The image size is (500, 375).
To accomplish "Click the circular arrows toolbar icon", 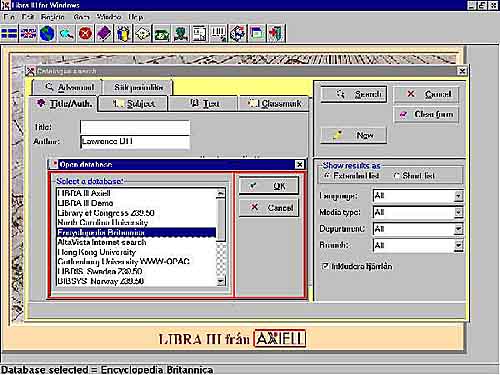I will coord(237,34).
